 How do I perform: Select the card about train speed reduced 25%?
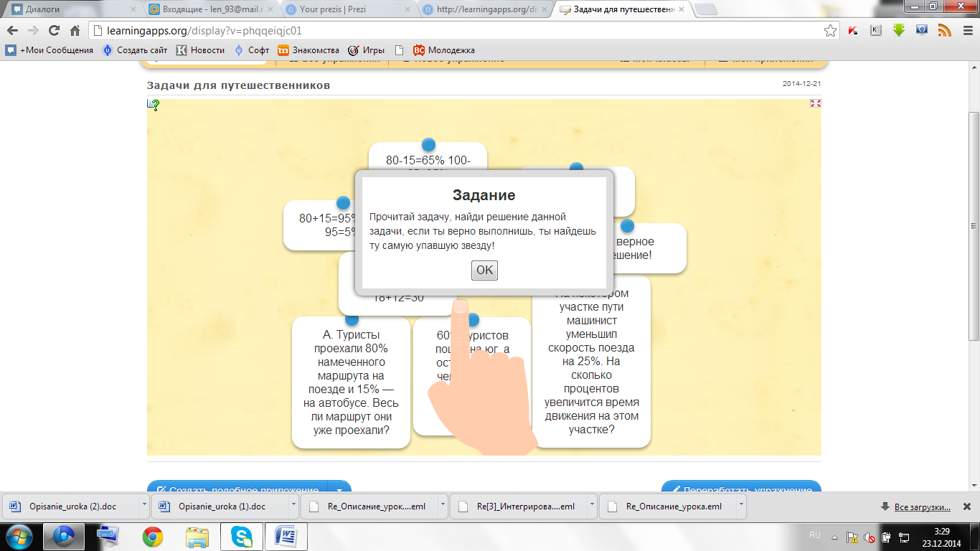point(592,362)
